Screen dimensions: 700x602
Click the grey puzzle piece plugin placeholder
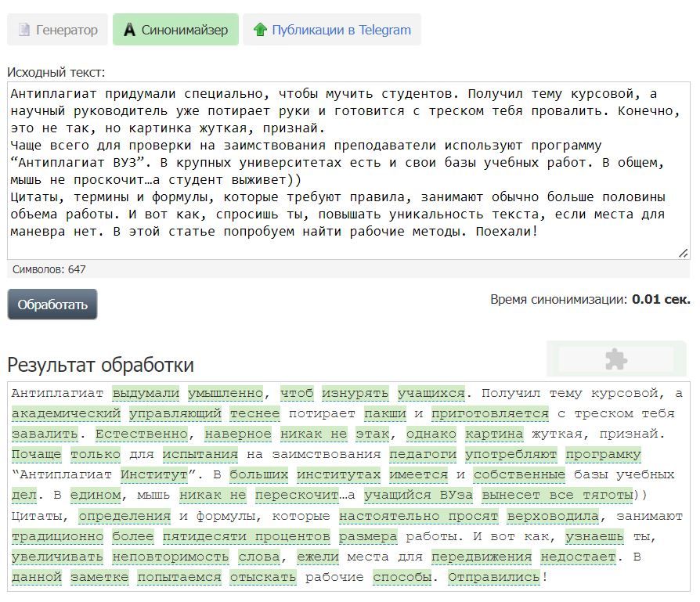(616, 359)
